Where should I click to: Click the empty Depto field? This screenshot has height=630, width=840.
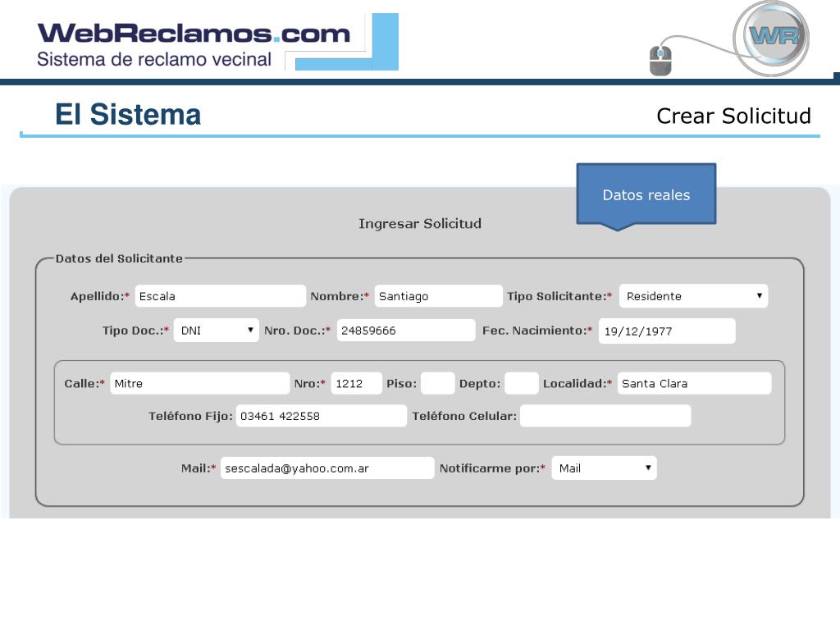coord(522,384)
